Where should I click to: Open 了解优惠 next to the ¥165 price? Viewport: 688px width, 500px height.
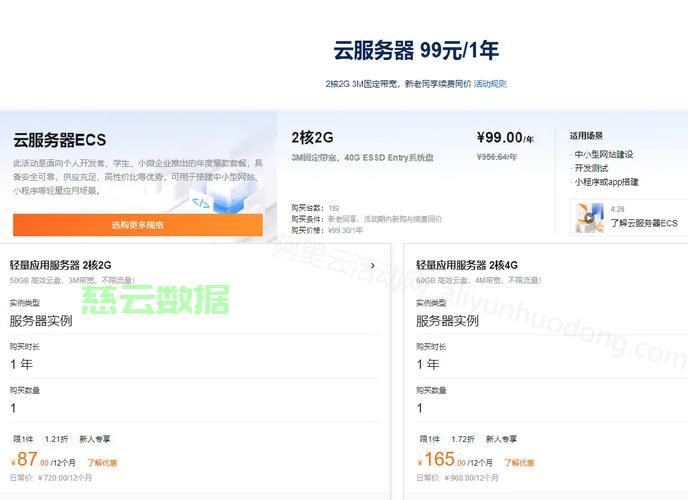click(x=519, y=462)
